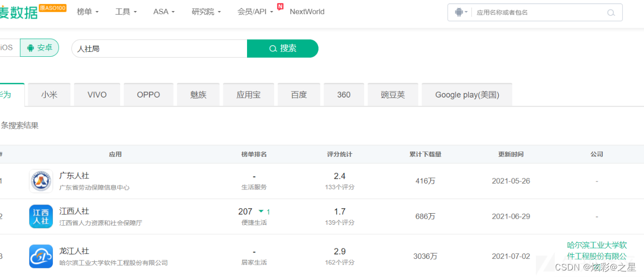
Task: Focus the search field containing 人社局
Action: pos(159,48)
